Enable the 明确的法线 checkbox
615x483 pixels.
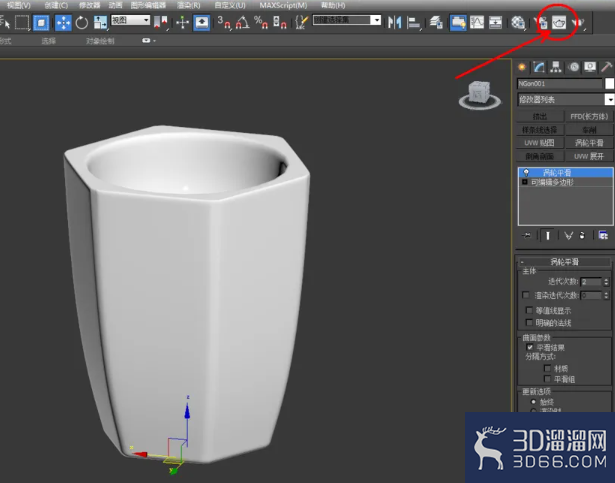click(529, 323)
